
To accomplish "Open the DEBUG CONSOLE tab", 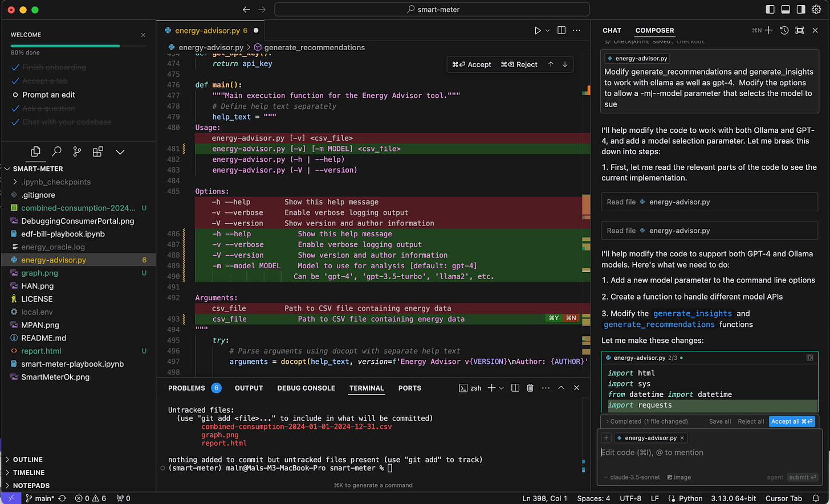I will coord(306,388).
